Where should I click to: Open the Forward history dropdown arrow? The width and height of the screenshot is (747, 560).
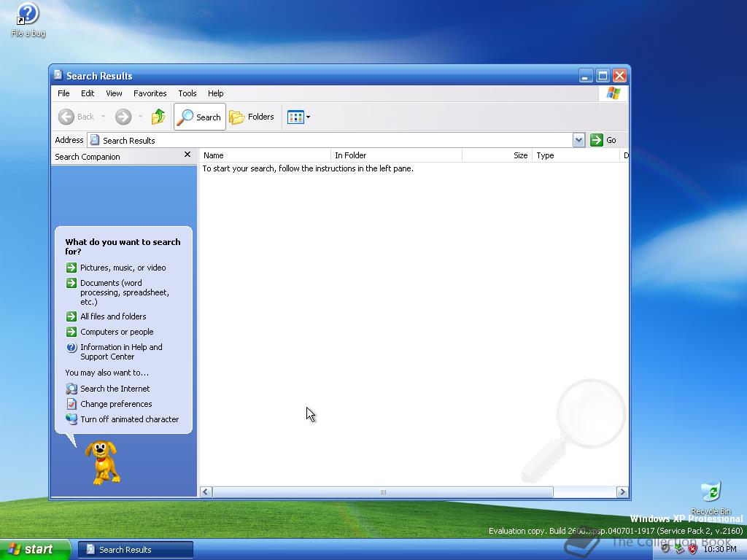pos(140,117)
